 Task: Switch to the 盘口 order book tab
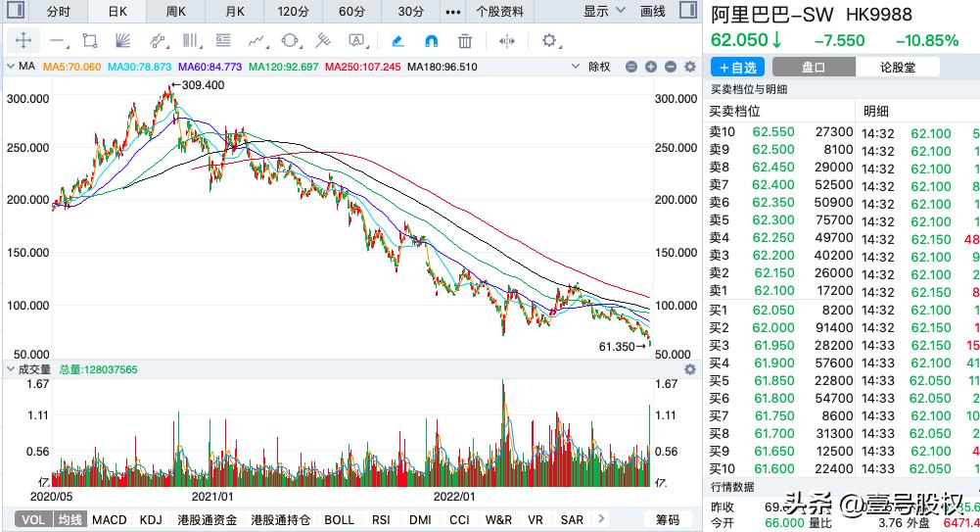point(814,67)
